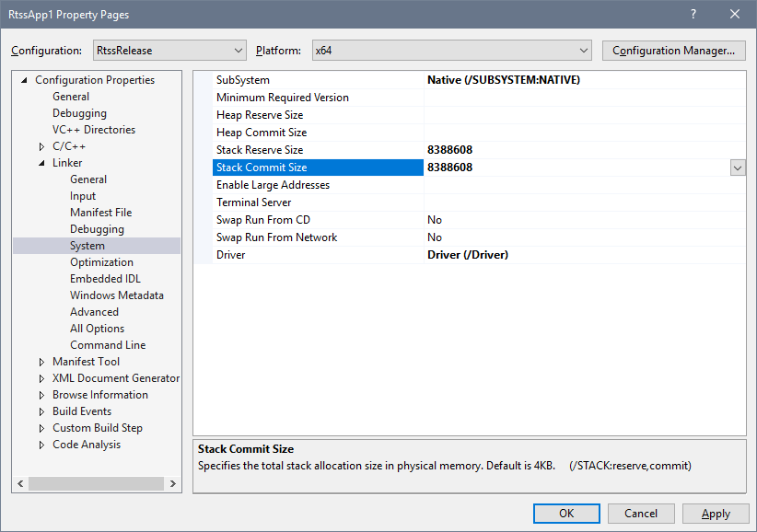
Task: Select the Enable Large Addresses property row
Action: pyautogui.click(x=276, y=184)
